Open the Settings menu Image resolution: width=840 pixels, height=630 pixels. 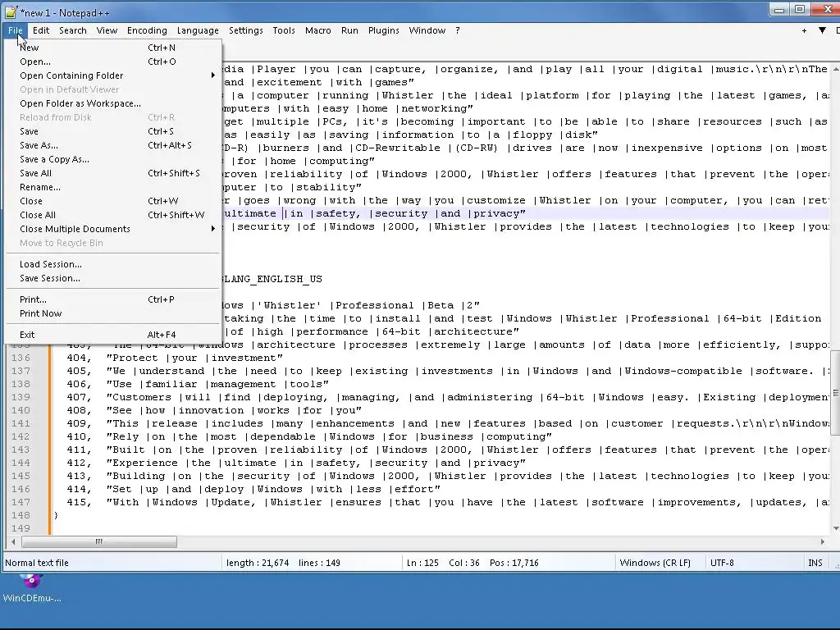(246, 30)
